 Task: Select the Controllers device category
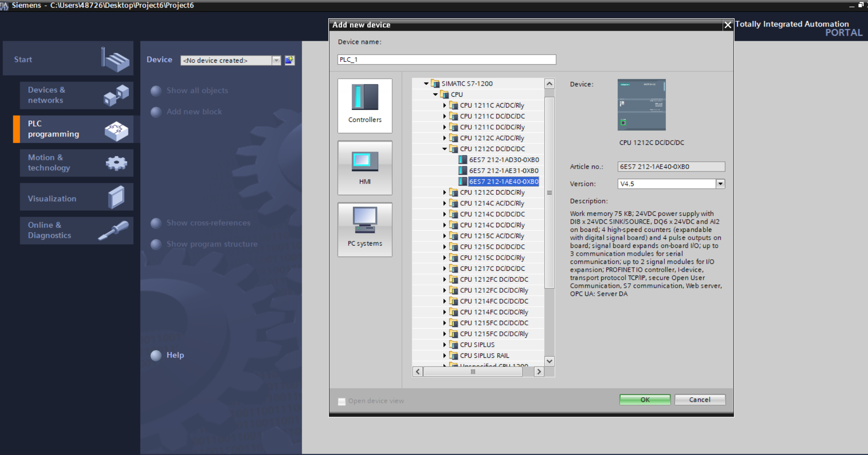pos(365,106)
